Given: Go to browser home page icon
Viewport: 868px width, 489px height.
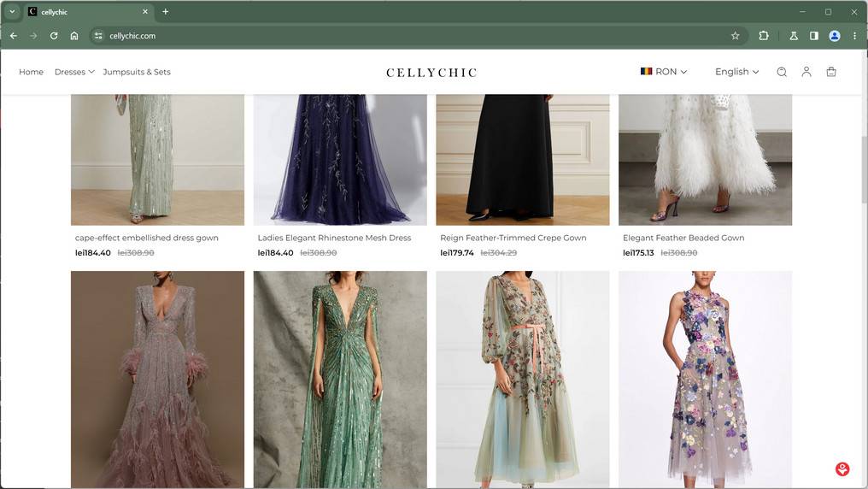Looking at the screenshot, I should (74, 35).
